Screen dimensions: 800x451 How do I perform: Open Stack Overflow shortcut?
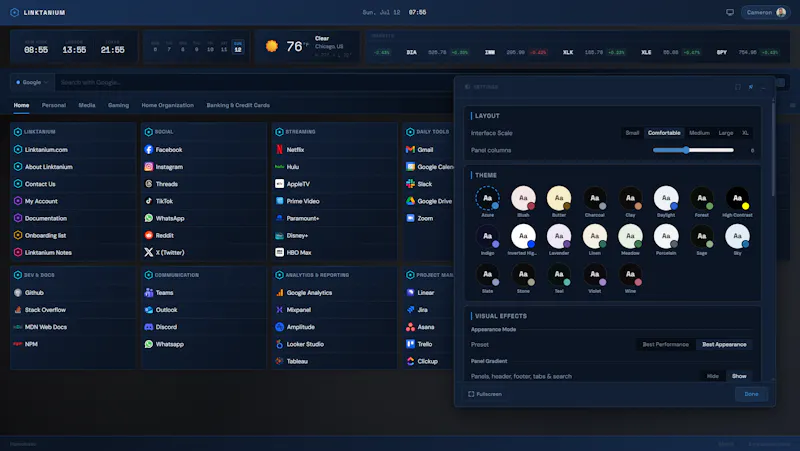[x=40, y=310]
